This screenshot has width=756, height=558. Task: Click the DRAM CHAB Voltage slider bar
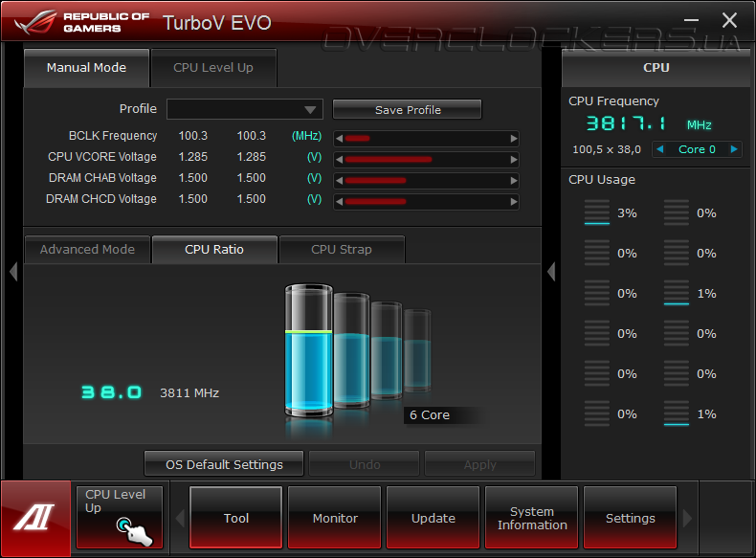[427, 181]
